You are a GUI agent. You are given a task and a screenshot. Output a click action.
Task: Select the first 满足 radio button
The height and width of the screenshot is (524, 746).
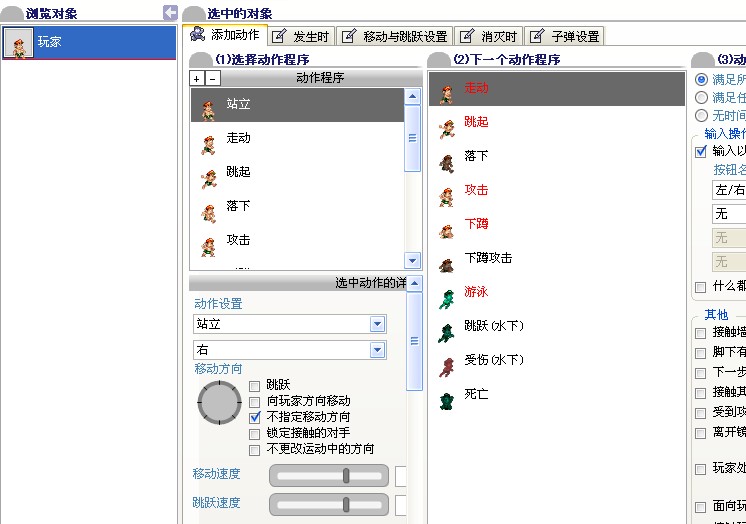701,79
